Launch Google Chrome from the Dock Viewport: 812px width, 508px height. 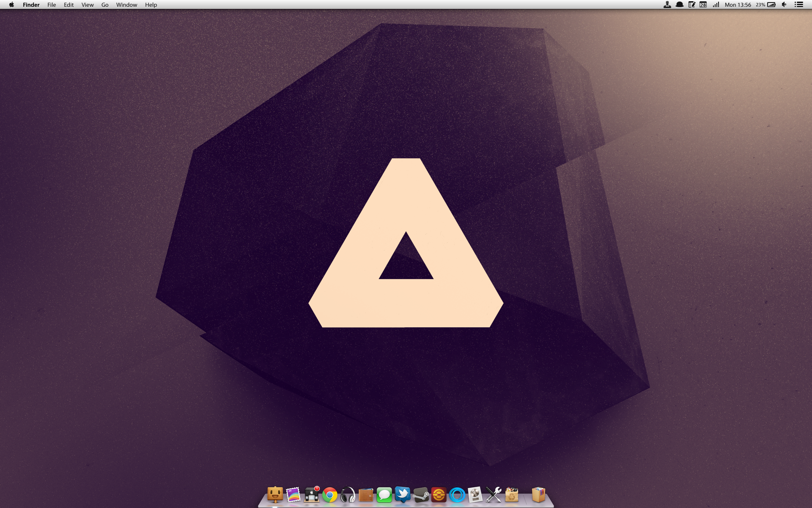(330, 495)
